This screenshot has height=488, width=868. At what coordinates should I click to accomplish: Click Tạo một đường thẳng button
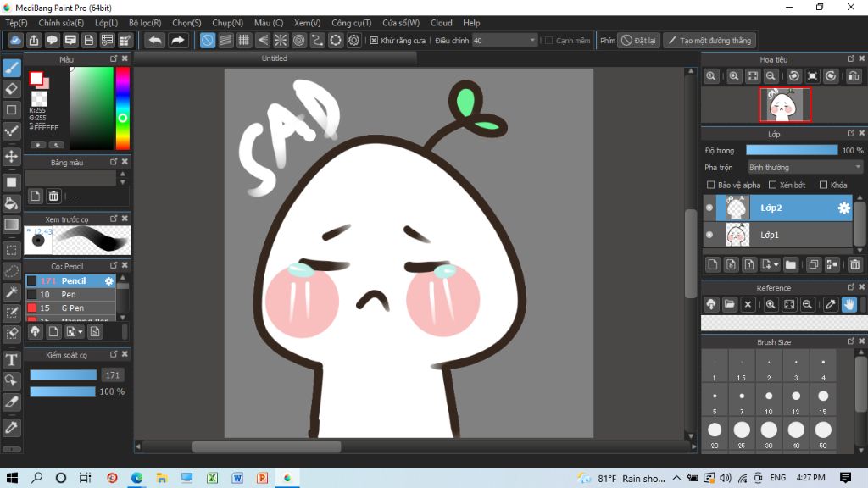[x=710, y=41]
